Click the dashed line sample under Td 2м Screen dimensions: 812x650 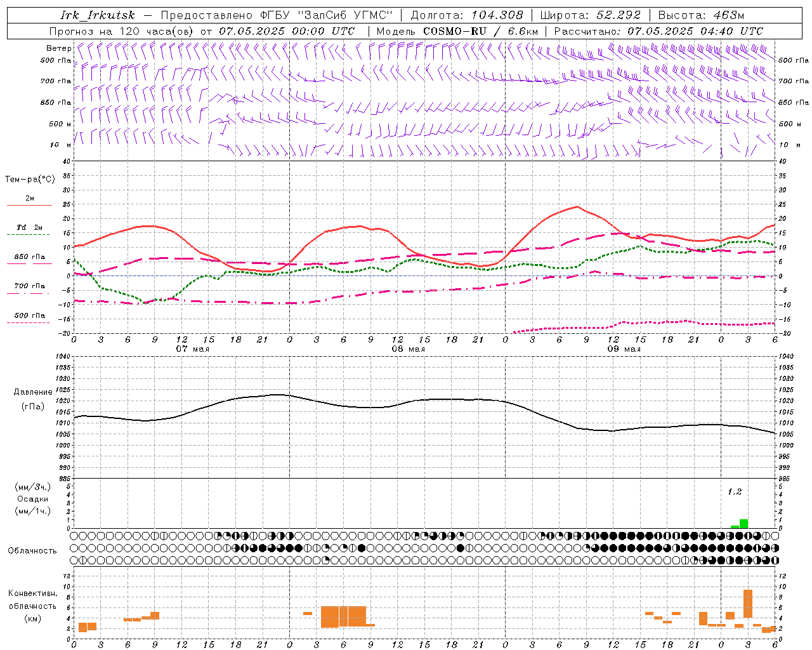click(29, 235)
